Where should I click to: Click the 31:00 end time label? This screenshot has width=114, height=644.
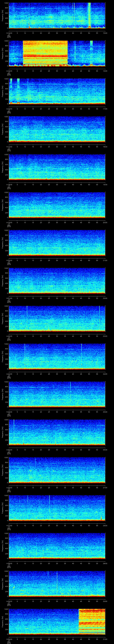tap(105, 639)
